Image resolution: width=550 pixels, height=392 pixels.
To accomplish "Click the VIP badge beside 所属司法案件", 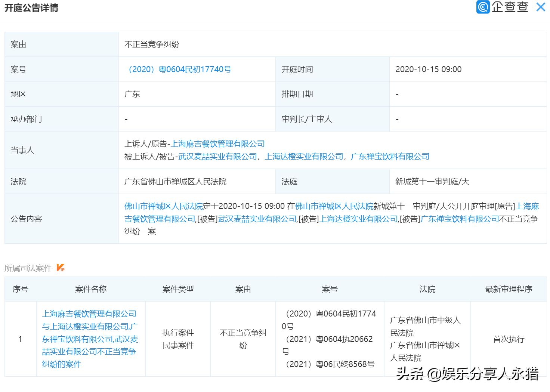I will pos(61,268).
